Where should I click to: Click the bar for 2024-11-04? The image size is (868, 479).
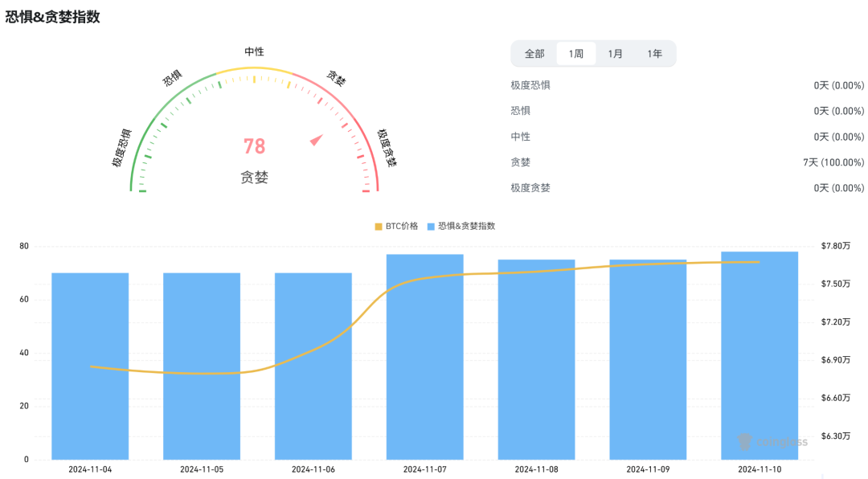pyautogui.click(x=90, y=366)
